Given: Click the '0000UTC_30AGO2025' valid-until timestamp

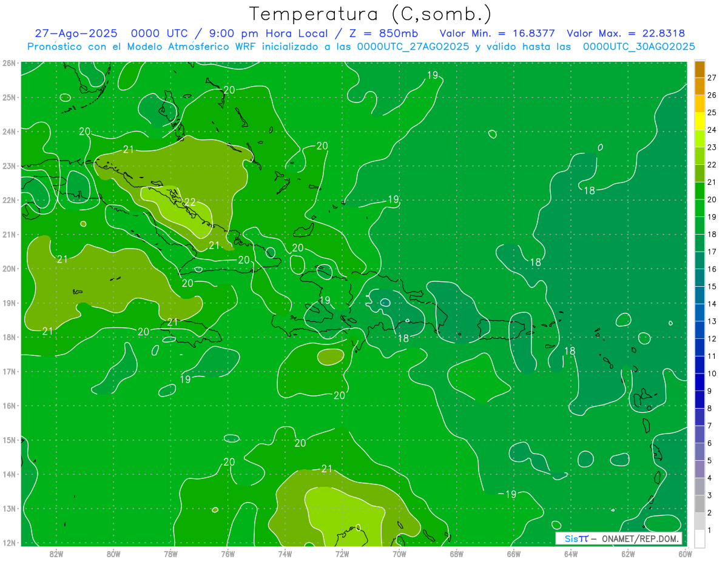Looking at the screenshot, I should tap(639, 47).
